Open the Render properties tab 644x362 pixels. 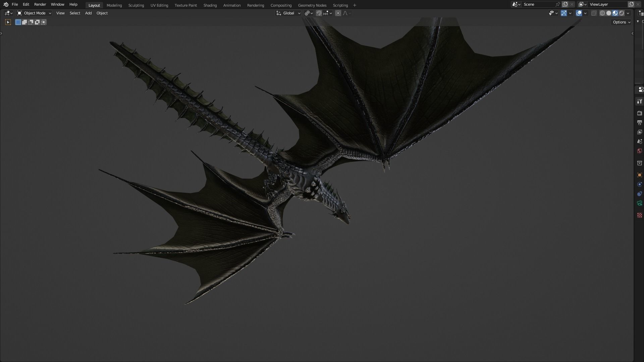coord(639,113)
